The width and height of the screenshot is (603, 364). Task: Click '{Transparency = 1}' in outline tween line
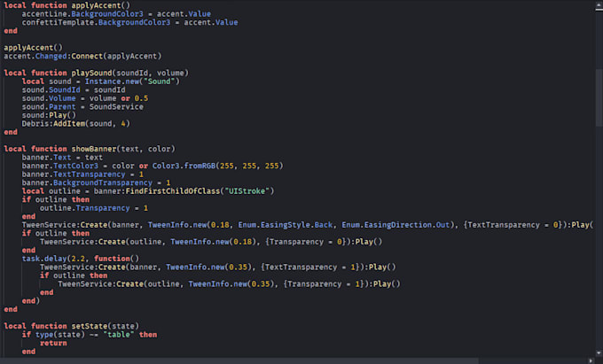(x=324, y=284)
